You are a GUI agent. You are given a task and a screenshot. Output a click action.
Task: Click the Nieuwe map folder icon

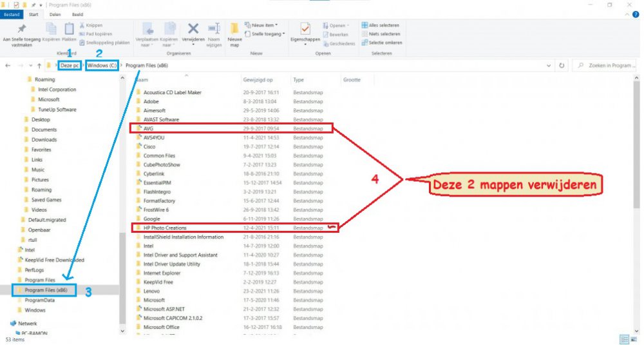(234, 32)
